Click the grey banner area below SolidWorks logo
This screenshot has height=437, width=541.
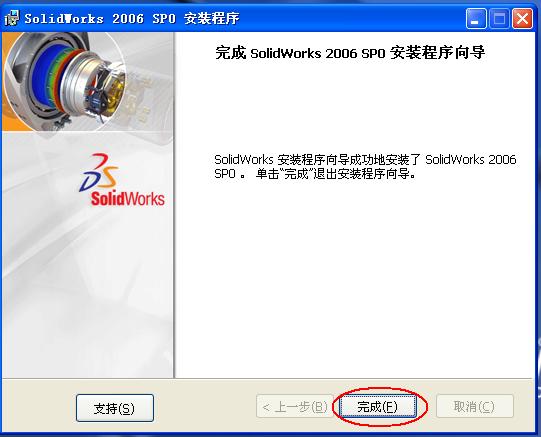[x=88, y=293]
